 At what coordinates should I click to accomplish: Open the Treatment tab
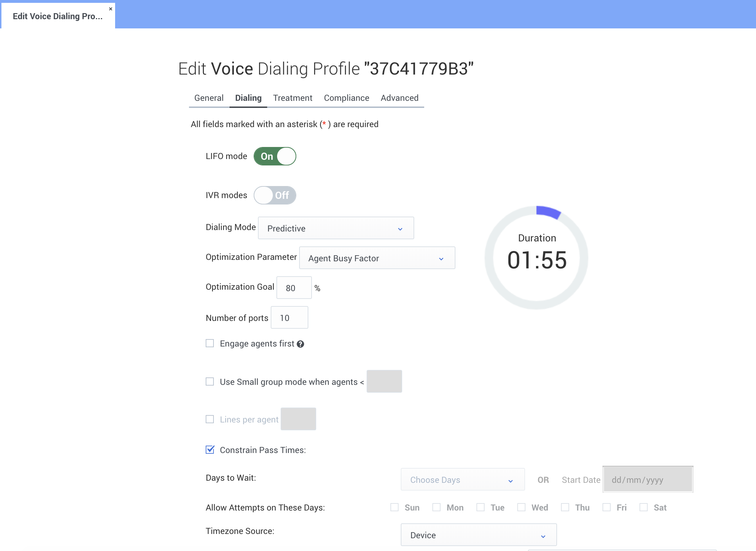[x=292, y=98]
